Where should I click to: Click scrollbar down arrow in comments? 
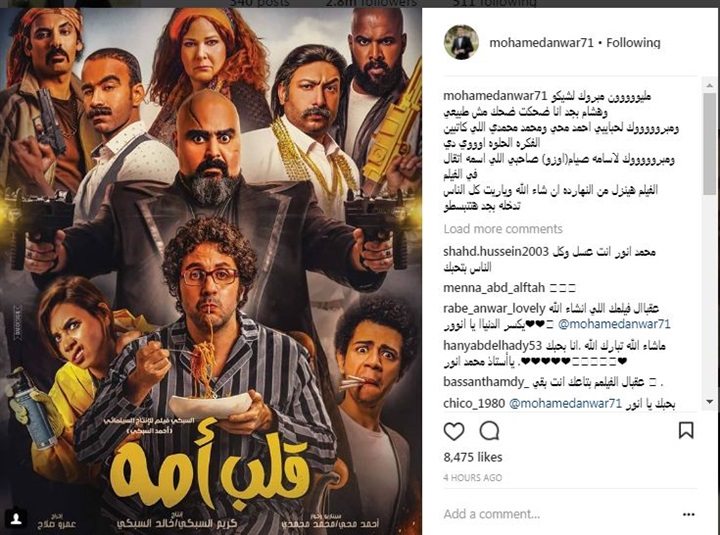[x=709, y=402]
